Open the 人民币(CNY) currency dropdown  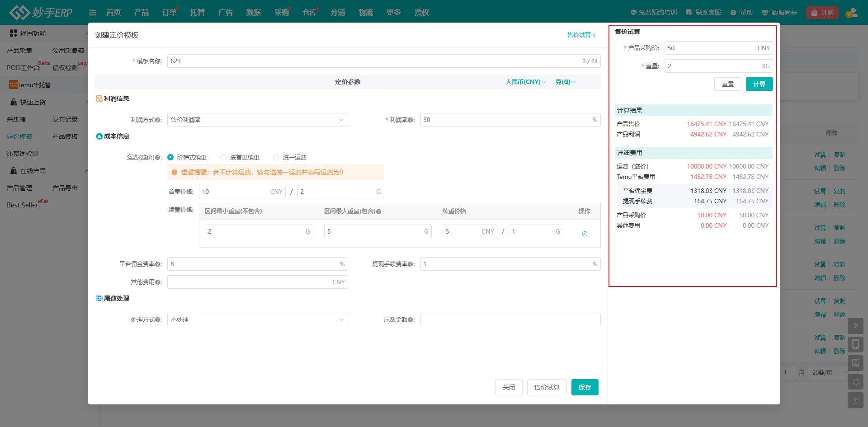525,82
